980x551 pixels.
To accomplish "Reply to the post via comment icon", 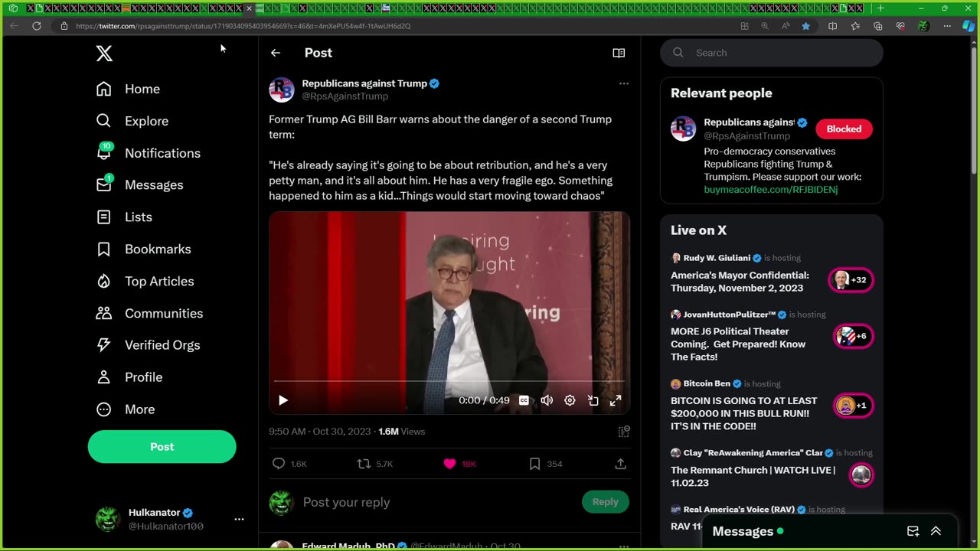I will pyautogui.click(x=279, y=464).
